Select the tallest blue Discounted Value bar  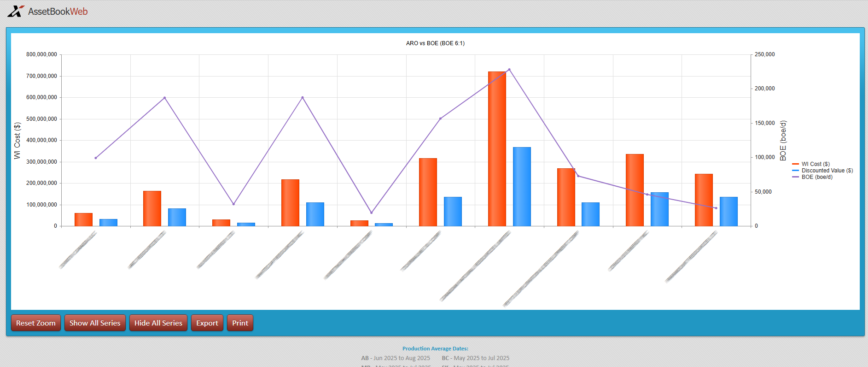click(522, 187)
